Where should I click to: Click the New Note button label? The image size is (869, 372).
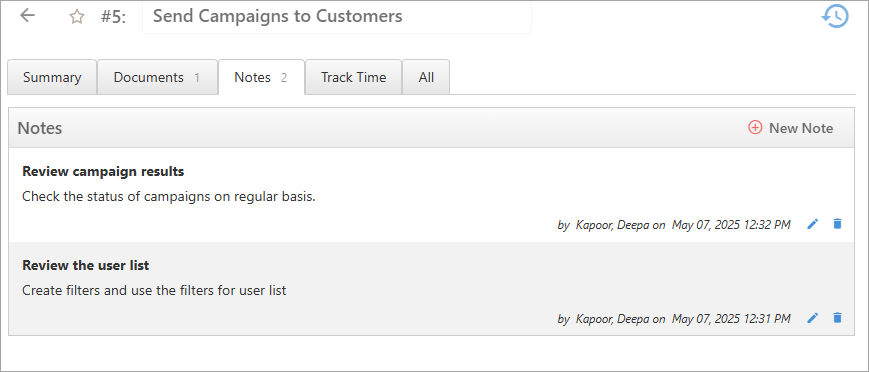pyautogui.click(x=801, y=128)
